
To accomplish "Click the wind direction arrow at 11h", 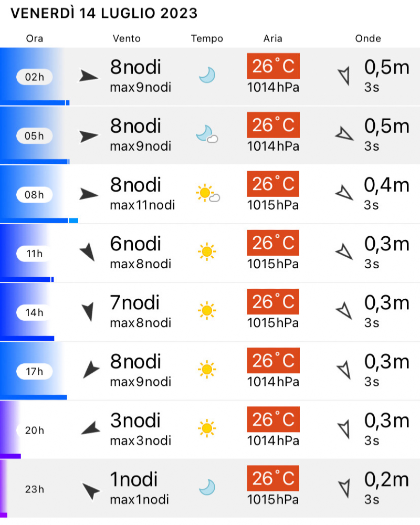I will click(88, 253).
